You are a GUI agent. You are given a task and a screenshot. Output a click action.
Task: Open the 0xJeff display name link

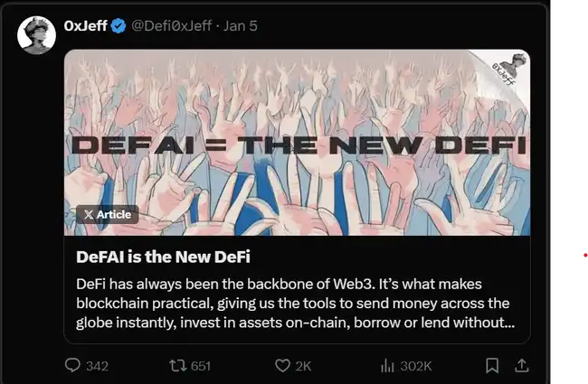[85, 26]
